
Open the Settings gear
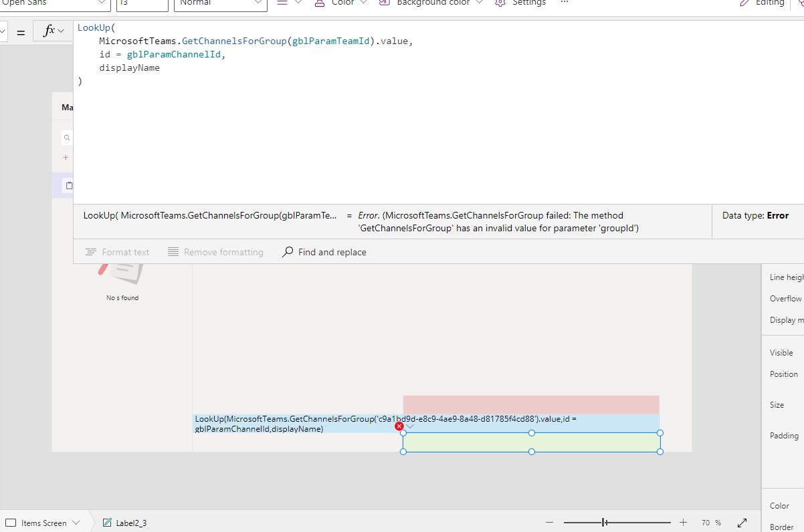500,3
